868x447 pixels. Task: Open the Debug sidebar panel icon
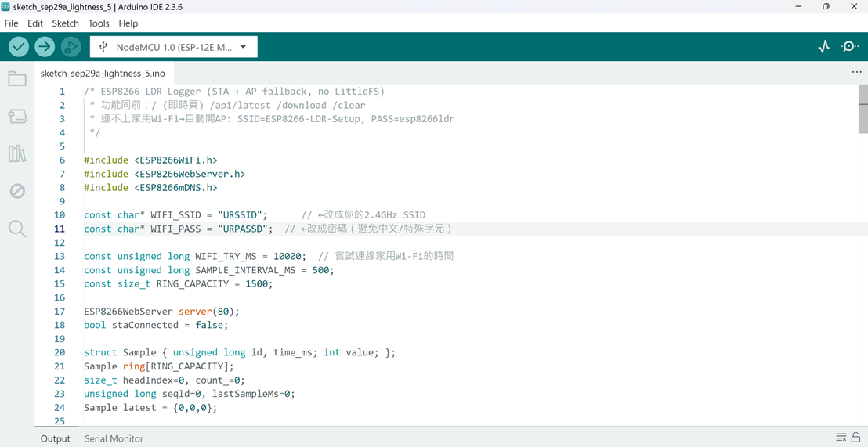click(17, 191)
